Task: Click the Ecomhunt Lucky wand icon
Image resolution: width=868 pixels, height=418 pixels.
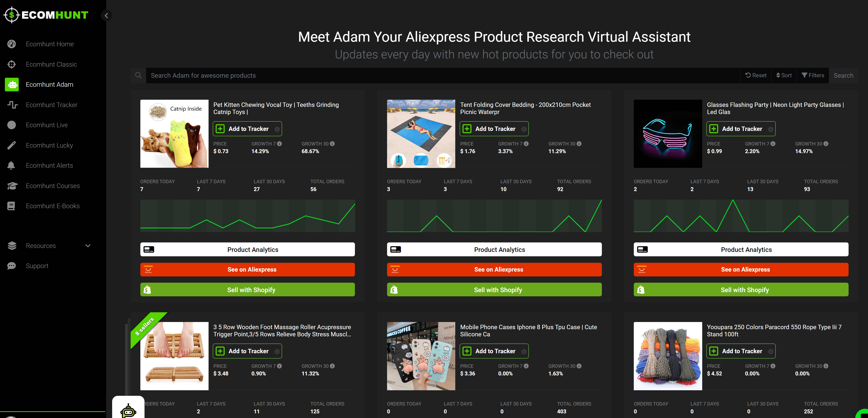Action: 12,145
